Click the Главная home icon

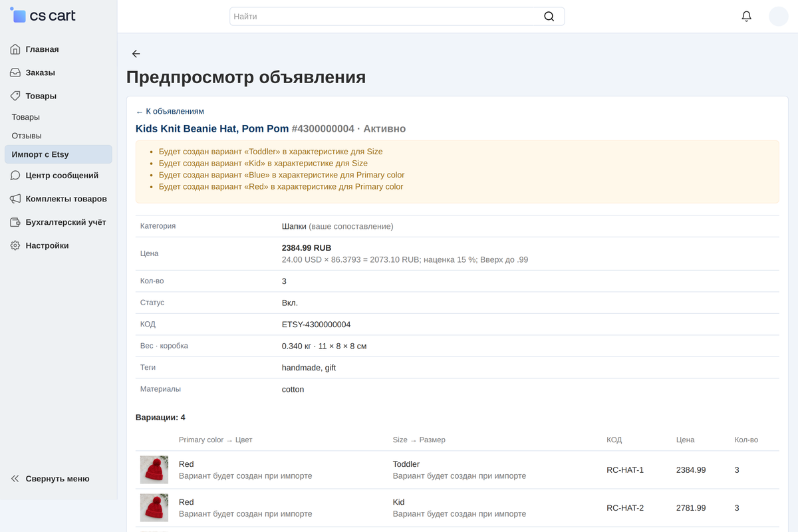pyautogui.click(x=15, y=49)
